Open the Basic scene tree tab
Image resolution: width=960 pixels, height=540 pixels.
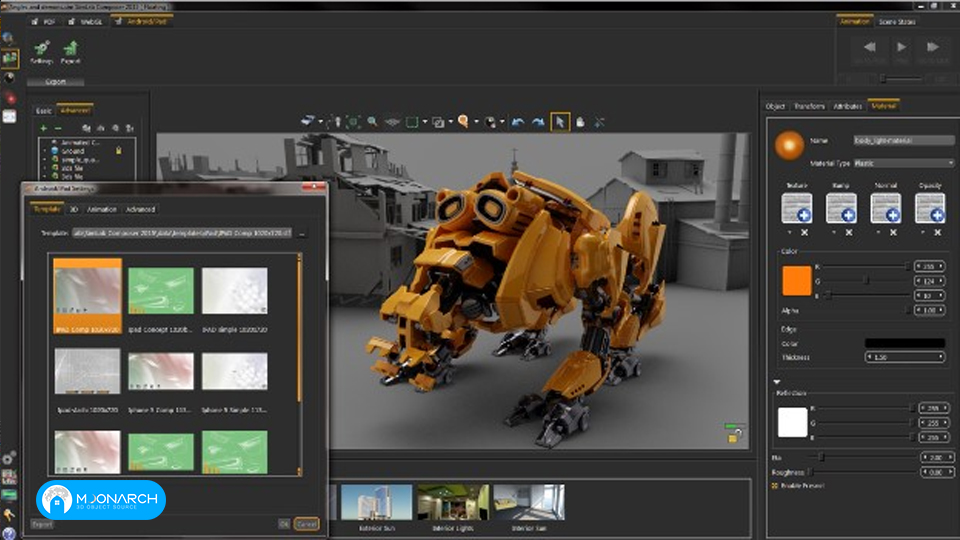point(43,111)
